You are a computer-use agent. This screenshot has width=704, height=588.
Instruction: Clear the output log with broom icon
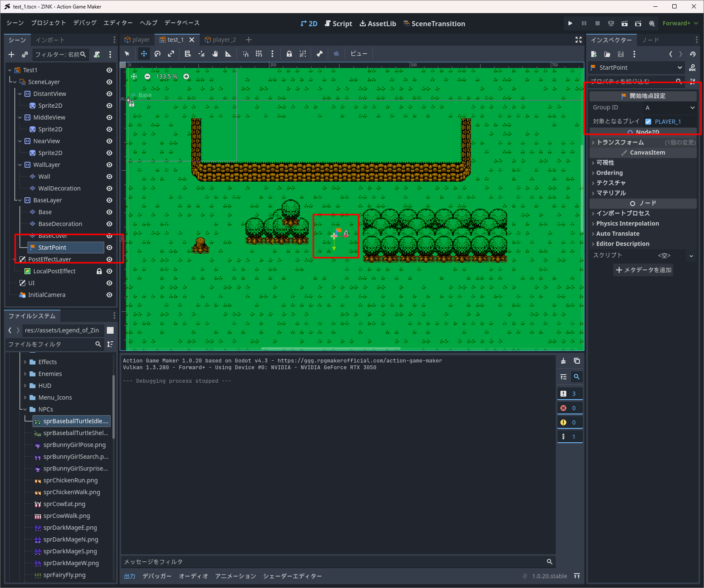563,361
